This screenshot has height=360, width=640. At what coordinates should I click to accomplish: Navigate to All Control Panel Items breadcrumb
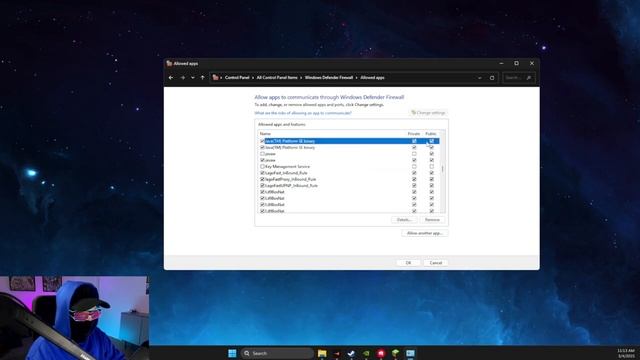click(277, 78)
